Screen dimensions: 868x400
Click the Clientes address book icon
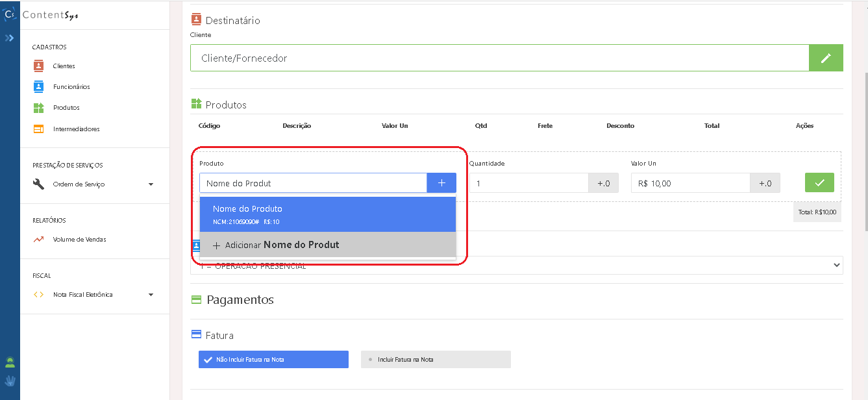coord(38,66)
